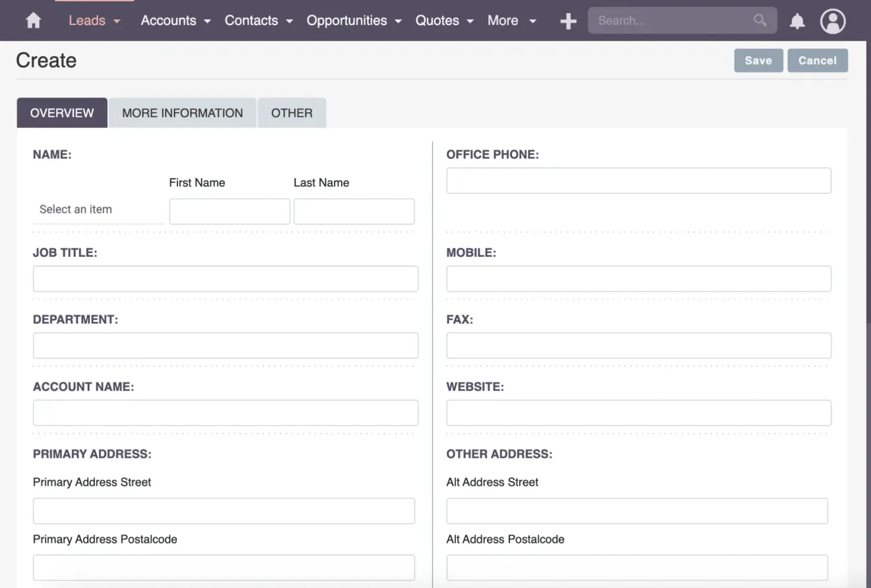Viewport: 871px width, 588px height.
Task: Click the First Name input field
Action: coord(229,211)
